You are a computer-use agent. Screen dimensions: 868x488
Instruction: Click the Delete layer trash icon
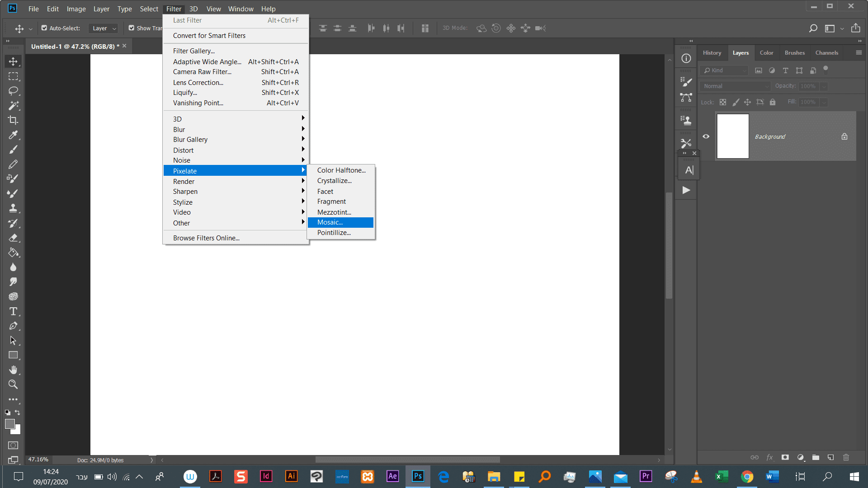pyautogui.click(x=846, y=457)
